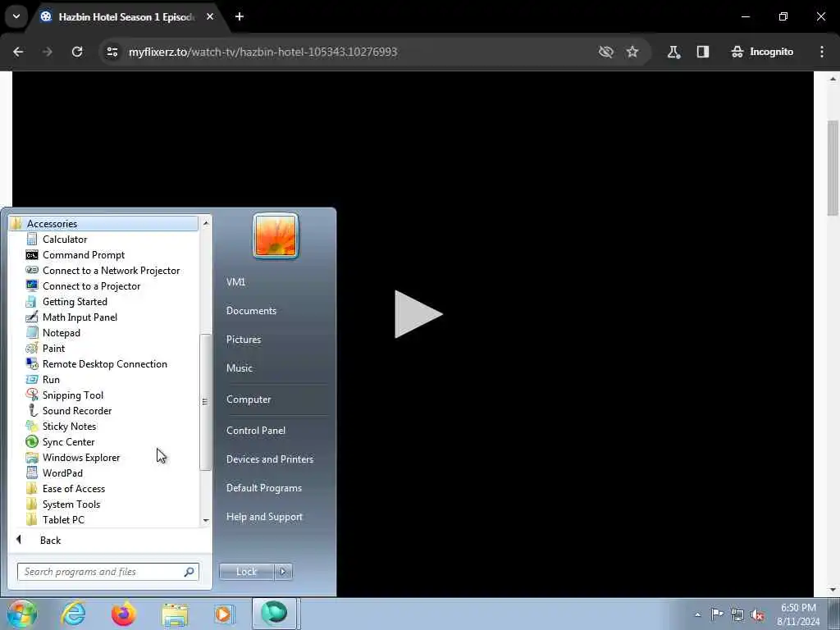Open Default Programs
This screenshot has height=630, width=840.
[263, 488]
